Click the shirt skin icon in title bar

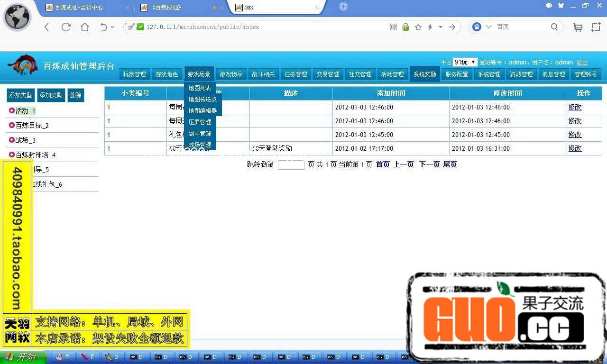coord(561,5)
